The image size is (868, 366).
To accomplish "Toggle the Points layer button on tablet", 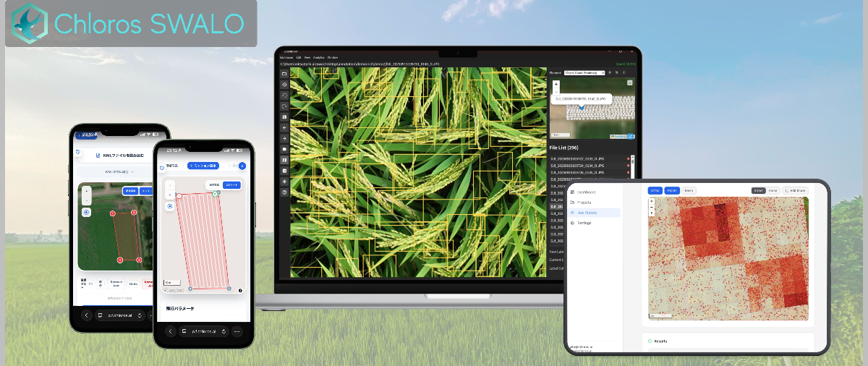I will click(672, 190).
